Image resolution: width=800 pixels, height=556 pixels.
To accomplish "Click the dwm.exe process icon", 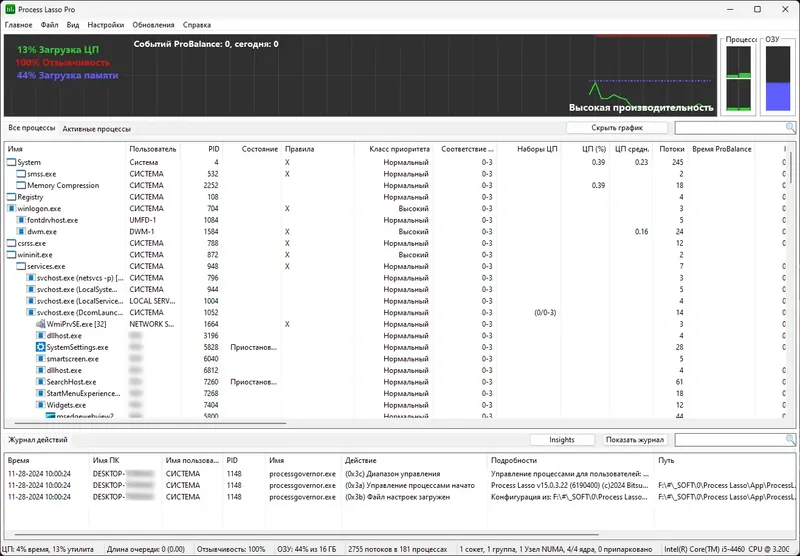I will (x=21, y=232).
